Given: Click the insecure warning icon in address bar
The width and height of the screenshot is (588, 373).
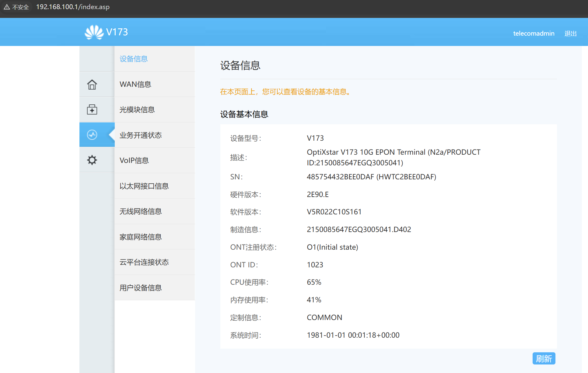Looking at the screenshot, I should tap(7, 7).
